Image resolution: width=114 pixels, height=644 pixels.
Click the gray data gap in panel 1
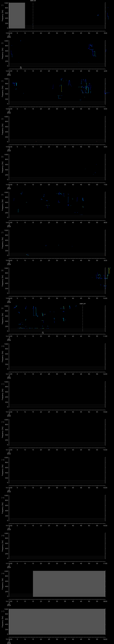17,16
